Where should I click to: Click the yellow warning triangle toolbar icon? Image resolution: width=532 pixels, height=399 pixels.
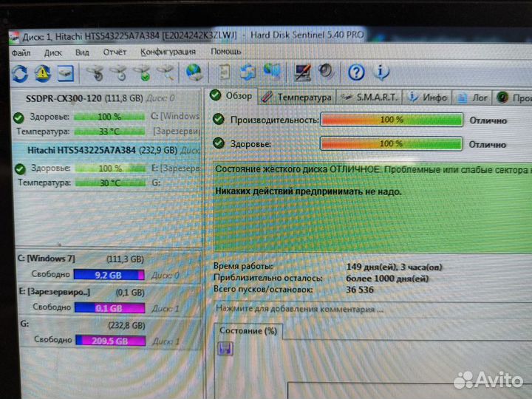[x=43, y=72]
